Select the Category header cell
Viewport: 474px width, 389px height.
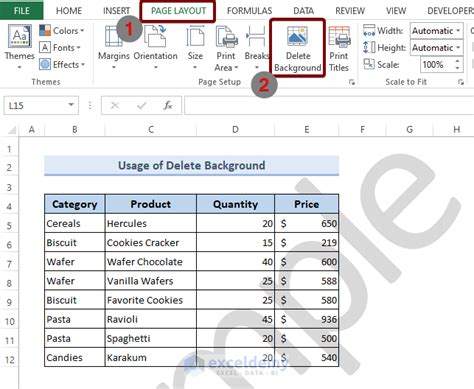75,204
